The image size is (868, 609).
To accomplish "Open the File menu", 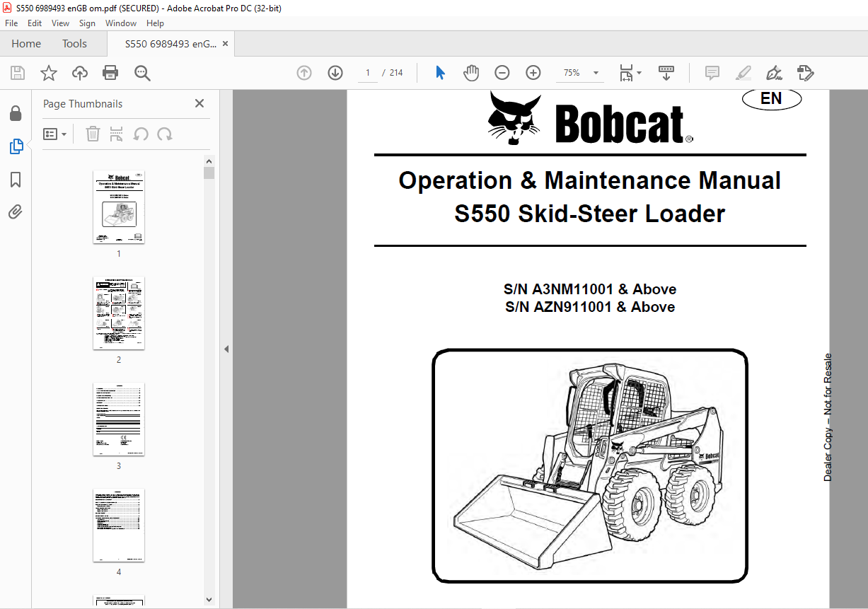I will click(11, 23).
